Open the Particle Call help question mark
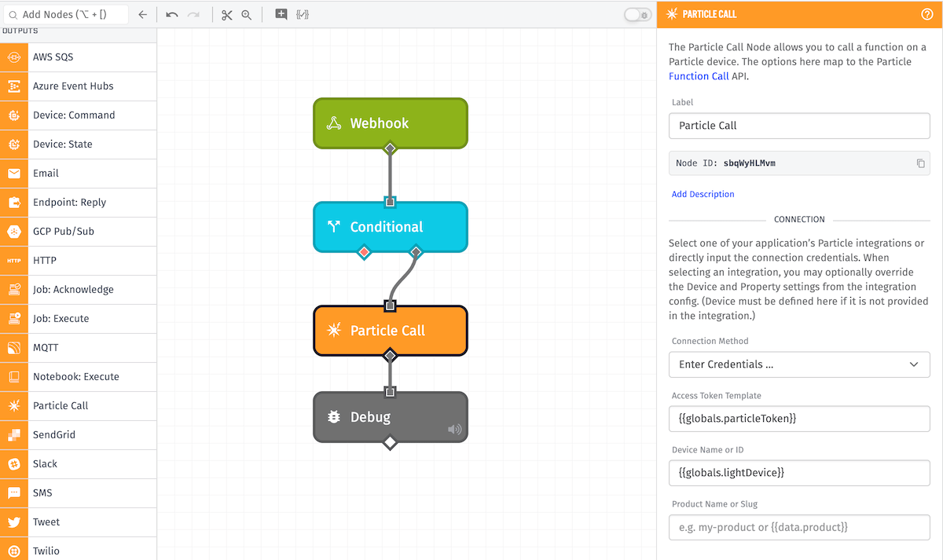 926,14
